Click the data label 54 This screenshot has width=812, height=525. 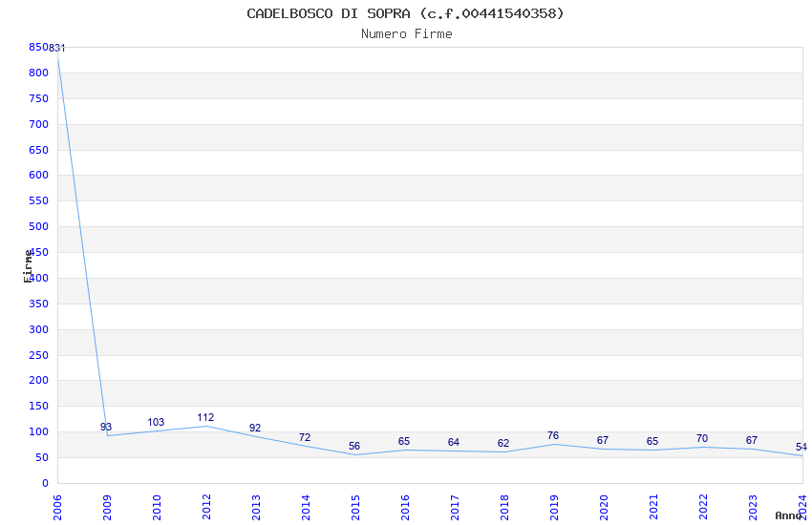[x=801, y=447]
